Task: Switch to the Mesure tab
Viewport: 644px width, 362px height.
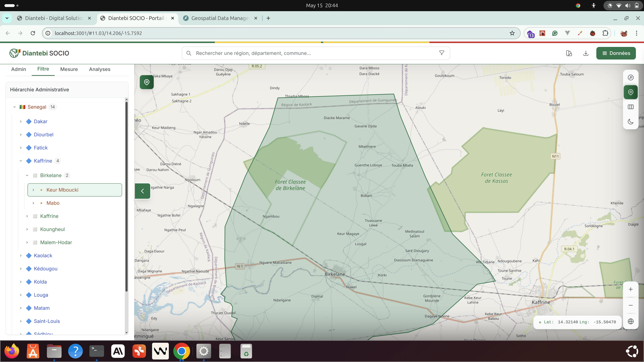Action: [x=69, y=69]
